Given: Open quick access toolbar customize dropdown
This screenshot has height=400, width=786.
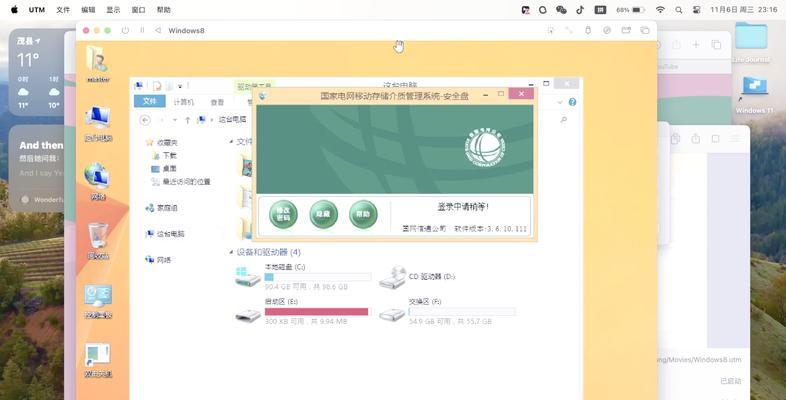Looking at the screenshot, I should click(180, 86).
